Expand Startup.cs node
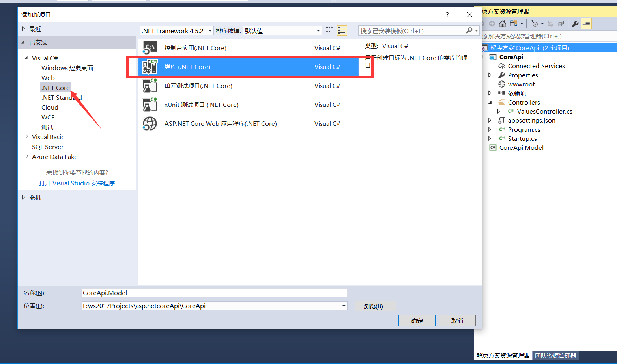Screen dimensions: 617x364 click(x=490, y=138)
